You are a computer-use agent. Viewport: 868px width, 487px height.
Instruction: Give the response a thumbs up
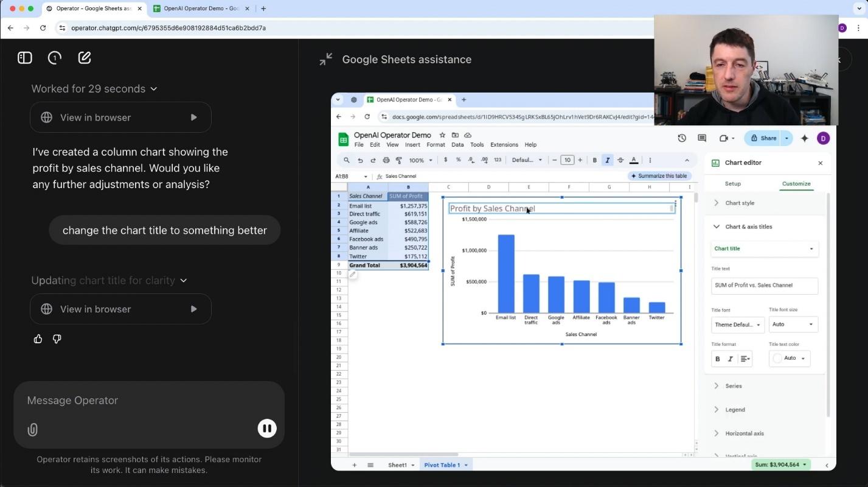38,339
